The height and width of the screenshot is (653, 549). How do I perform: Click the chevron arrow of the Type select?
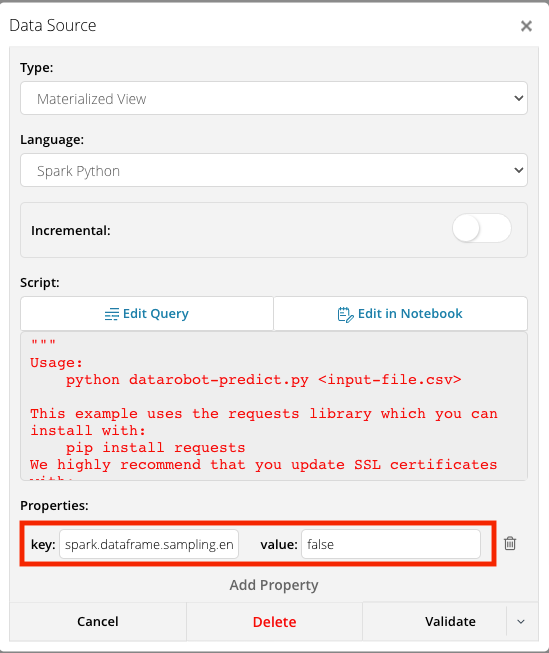pos(519,98)
